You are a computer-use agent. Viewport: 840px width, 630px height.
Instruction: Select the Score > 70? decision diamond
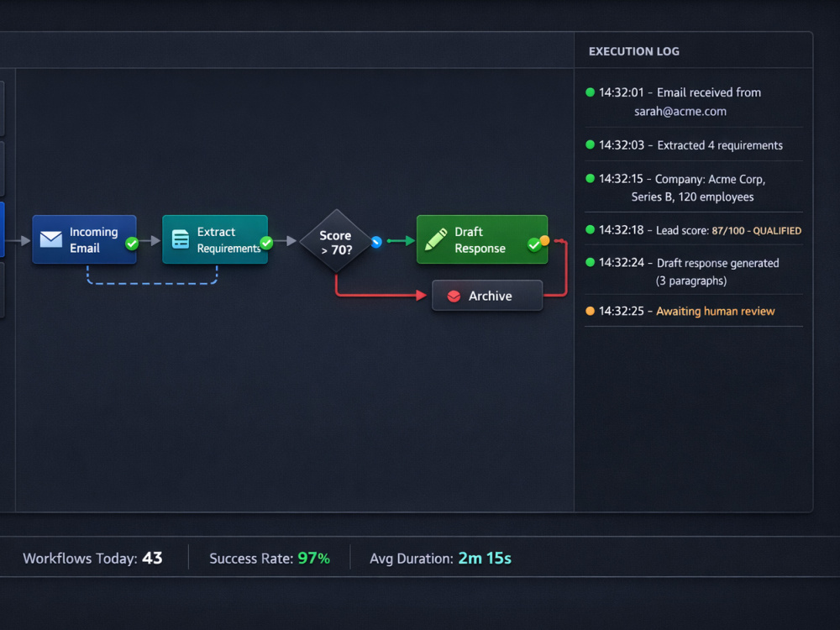336,241
